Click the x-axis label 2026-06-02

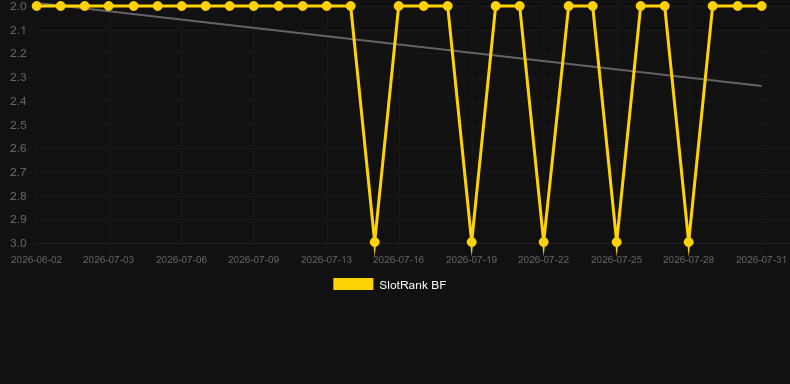click(36, 260)
